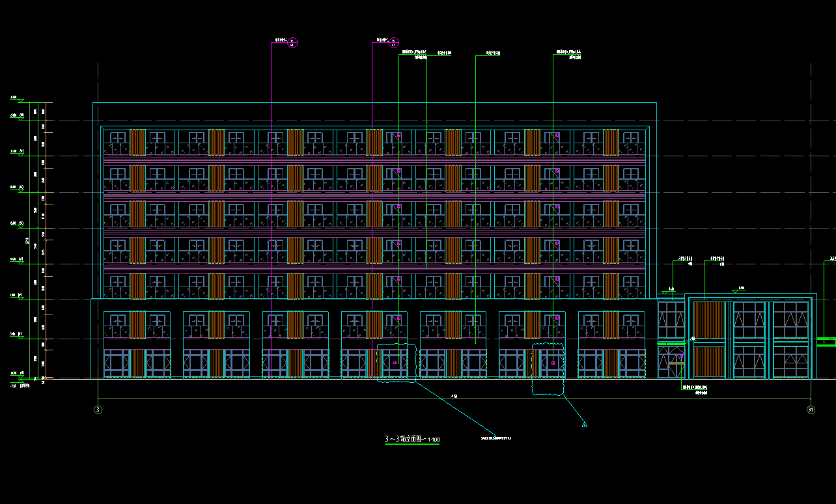Click the elevation triangle above the entrance canopy

click(735, 290)
